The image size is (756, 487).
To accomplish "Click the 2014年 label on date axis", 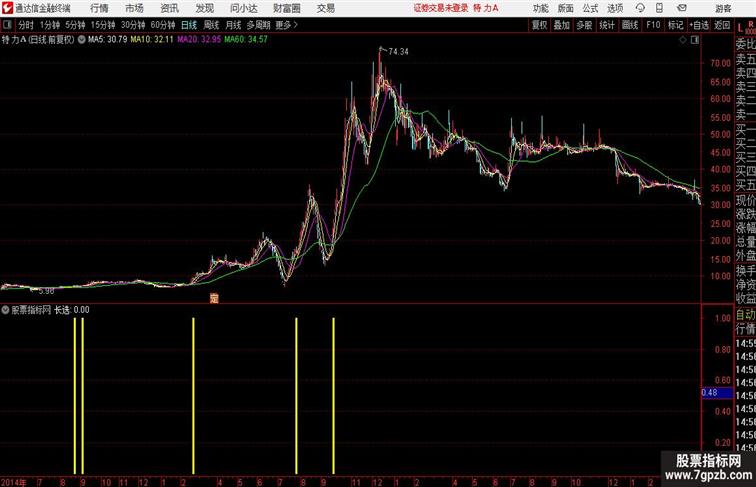I will point(14,482).
